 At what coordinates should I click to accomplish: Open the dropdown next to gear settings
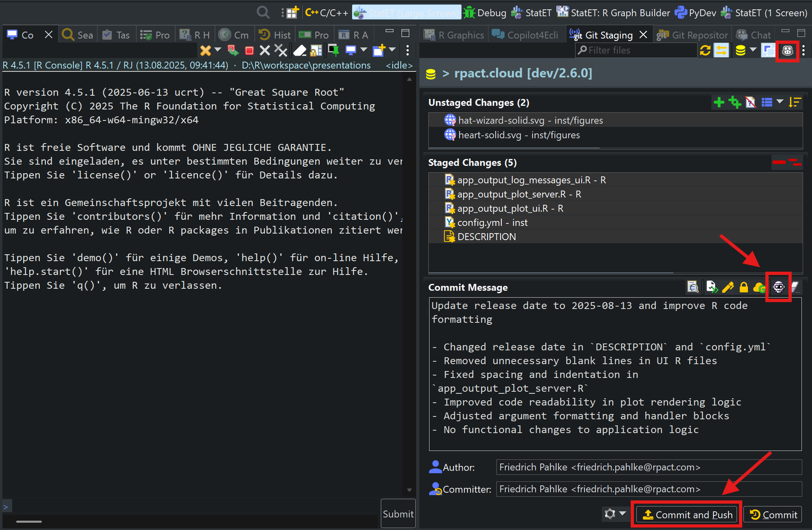623,513
